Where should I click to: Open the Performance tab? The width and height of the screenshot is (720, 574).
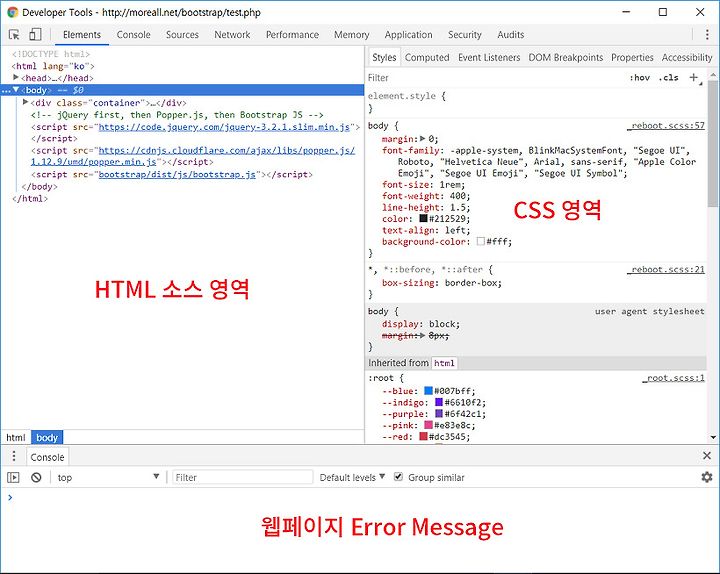[292, 34]
